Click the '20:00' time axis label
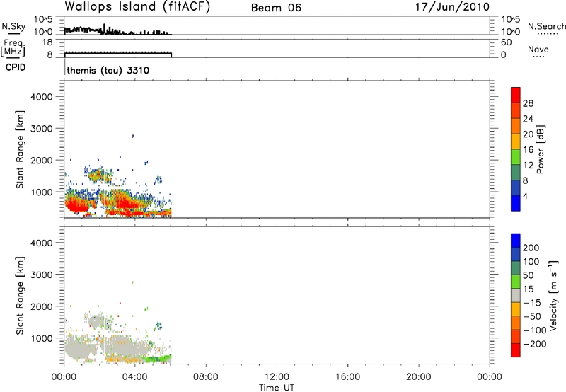The image size is (566, 392). (419, 377)
